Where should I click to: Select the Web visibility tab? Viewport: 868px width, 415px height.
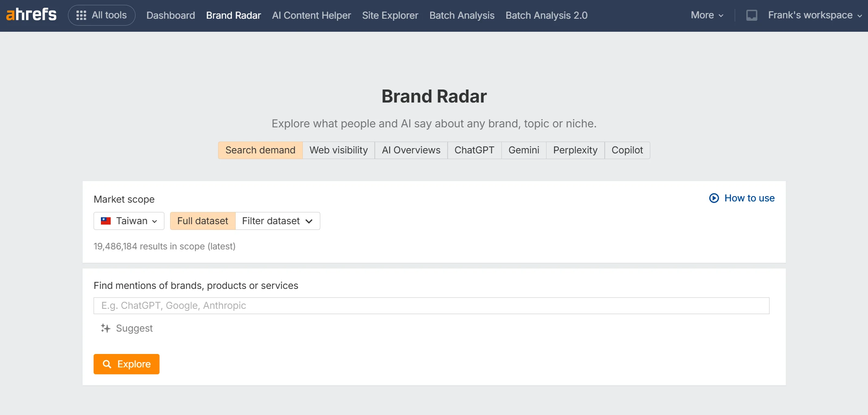(338, 150)
